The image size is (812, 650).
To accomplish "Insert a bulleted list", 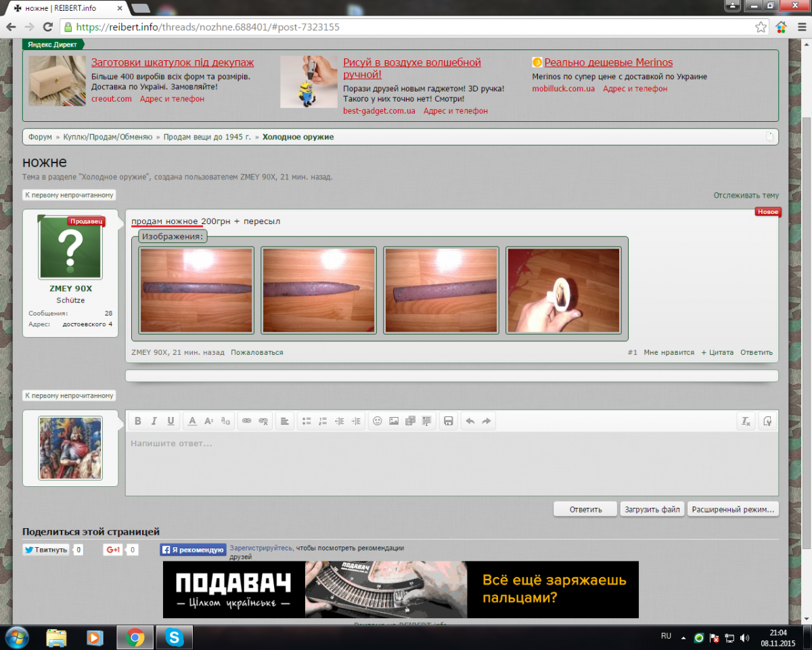I will point(307,421).
